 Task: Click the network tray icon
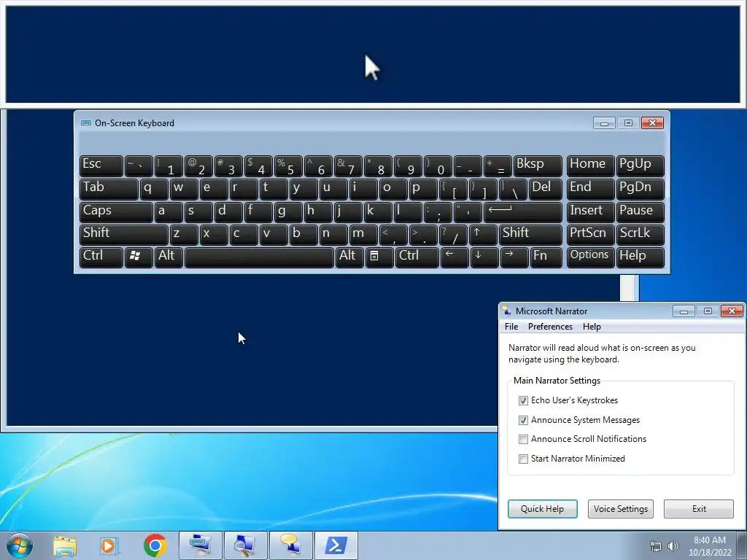click(x=656, y=546)
